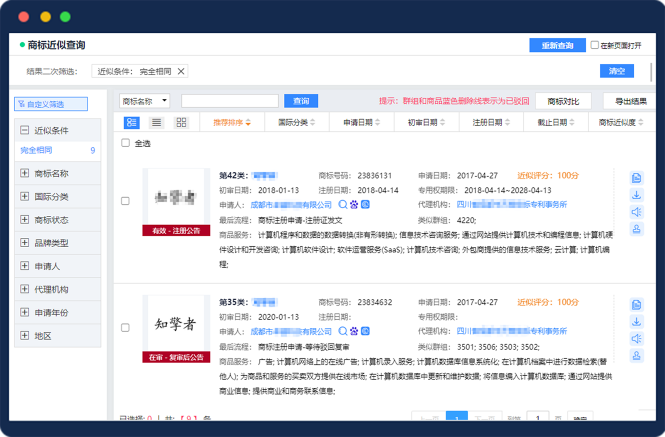Screen dimensions: 665x437
Task: Download icon for trademark 23836131
Action: click(x=637, y=195)
